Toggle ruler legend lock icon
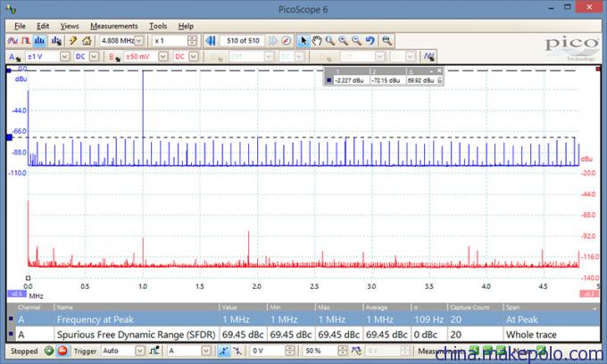Image resolution: width=607 pixels, height=364 pixels. pyautogui.click(x=439, y=80)
